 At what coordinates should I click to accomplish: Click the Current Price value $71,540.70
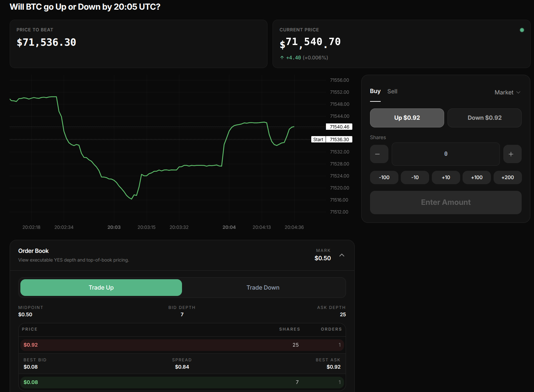click(310, 42)
